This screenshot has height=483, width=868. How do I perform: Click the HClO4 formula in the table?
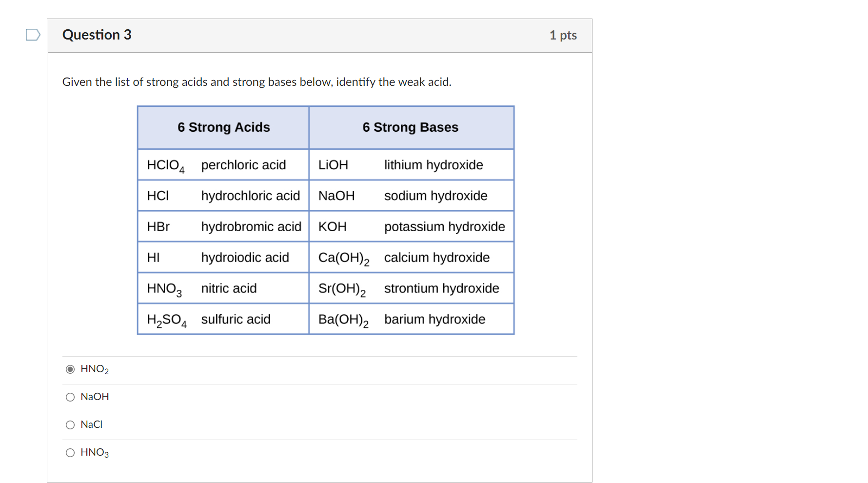(x=166, y=166)
